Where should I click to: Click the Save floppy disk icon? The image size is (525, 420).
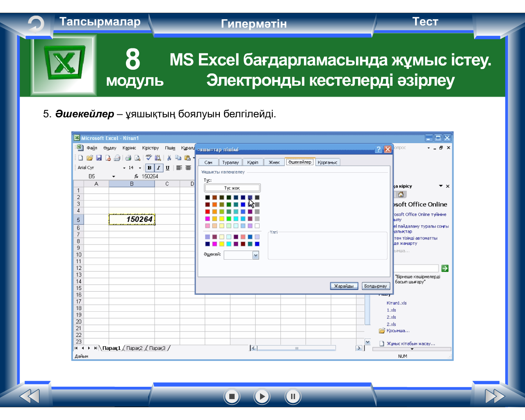99,157
